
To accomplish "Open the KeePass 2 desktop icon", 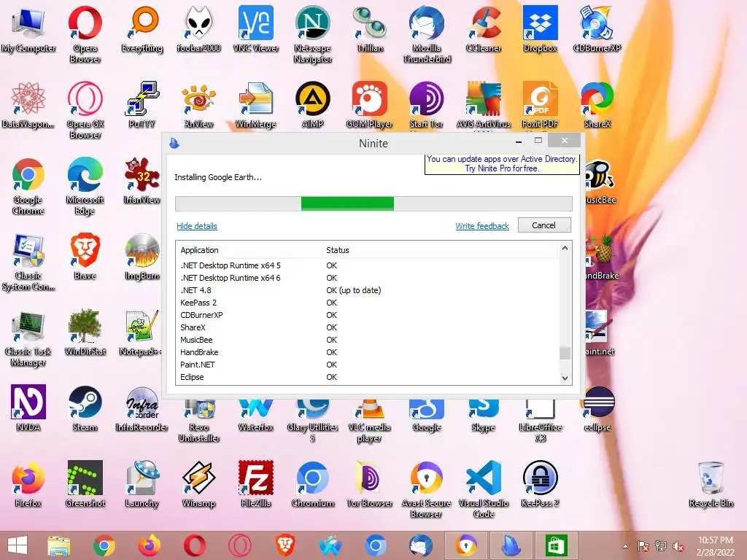I will click(541, 484).
